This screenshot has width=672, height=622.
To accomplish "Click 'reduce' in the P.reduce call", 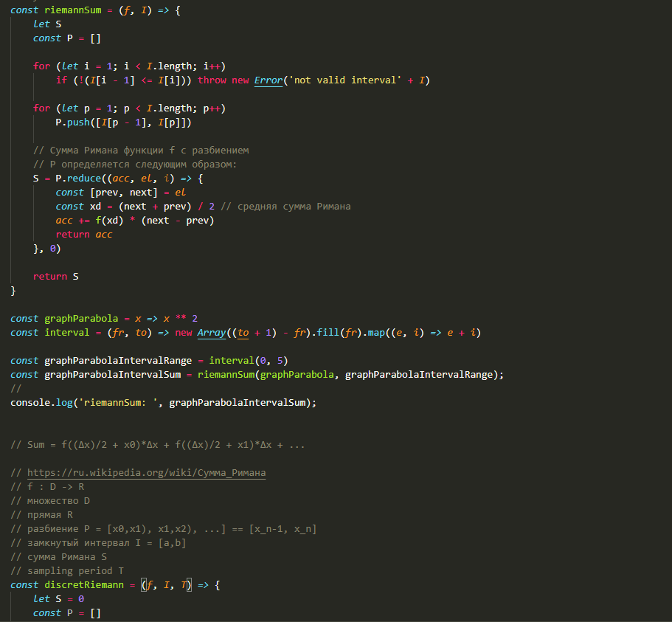I will pos(84,179).
